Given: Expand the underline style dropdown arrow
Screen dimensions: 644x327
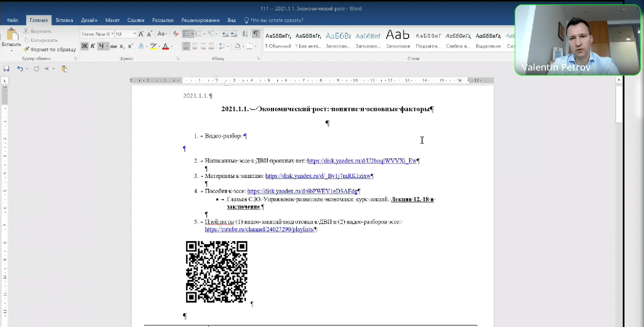Looking at the screenshot, I should pyautogui.click(x=107, y=46).
